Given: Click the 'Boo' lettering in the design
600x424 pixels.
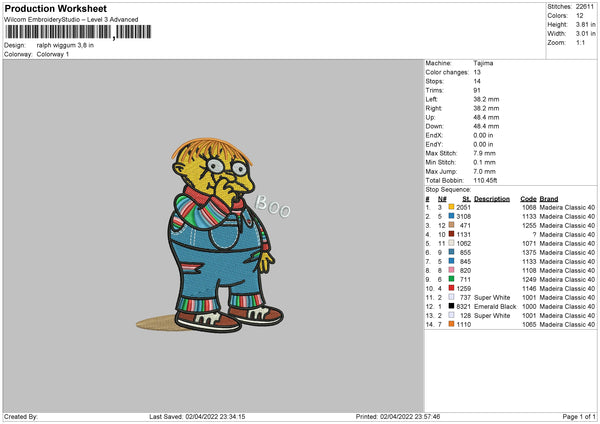Looking at the screenshot, I should 272,206.
